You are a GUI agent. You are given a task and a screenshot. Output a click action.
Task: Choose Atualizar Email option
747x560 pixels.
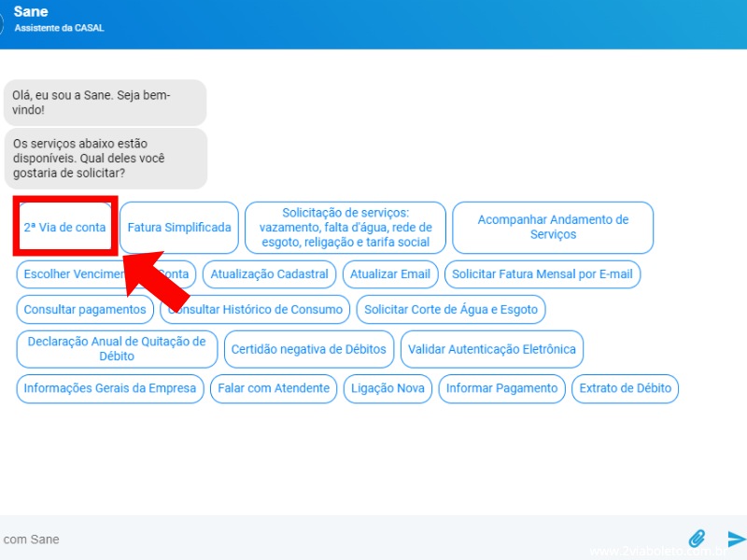pos(390,274)
